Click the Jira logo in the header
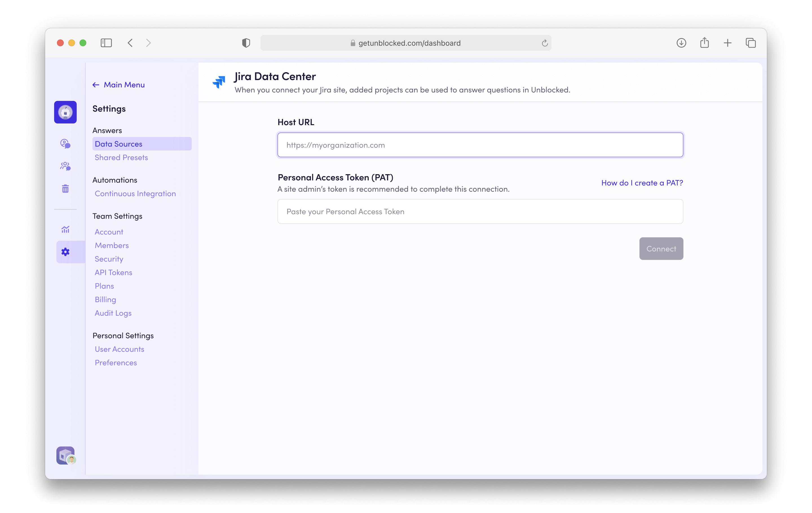This screenshot has width=812, height=513. 219,82
